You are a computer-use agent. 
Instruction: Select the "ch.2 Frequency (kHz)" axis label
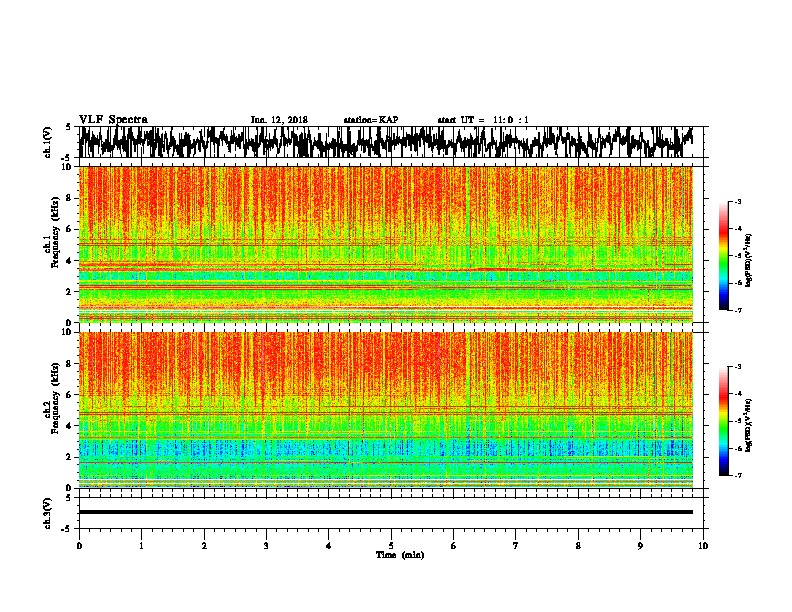pyautogui.click(x=52, y=398)
